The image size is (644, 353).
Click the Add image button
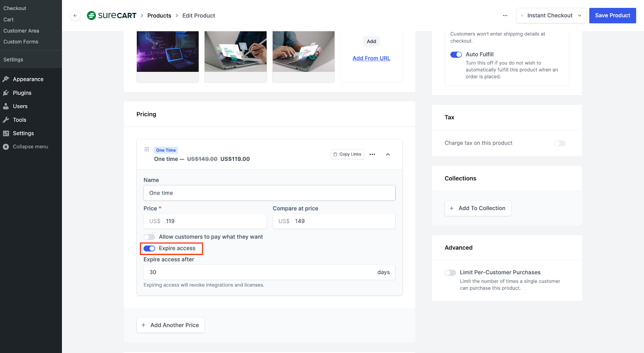pyautogui.click(x=372, y=42)
